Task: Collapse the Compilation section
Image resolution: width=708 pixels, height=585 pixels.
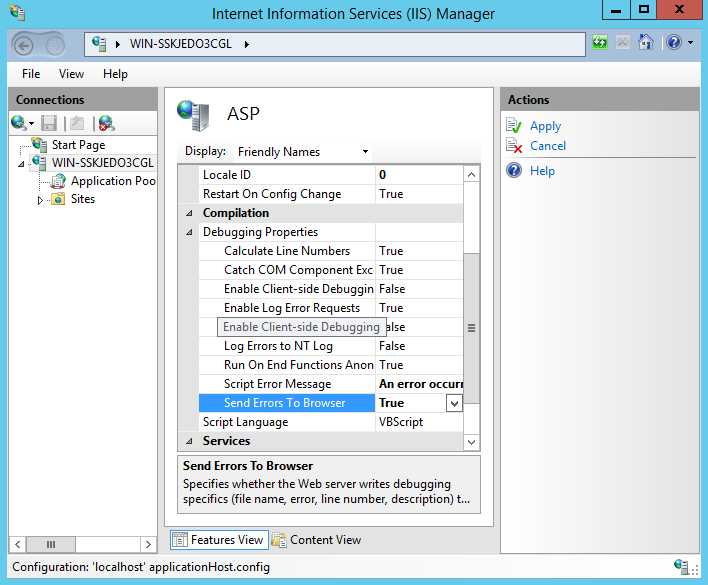Action: 189,213
